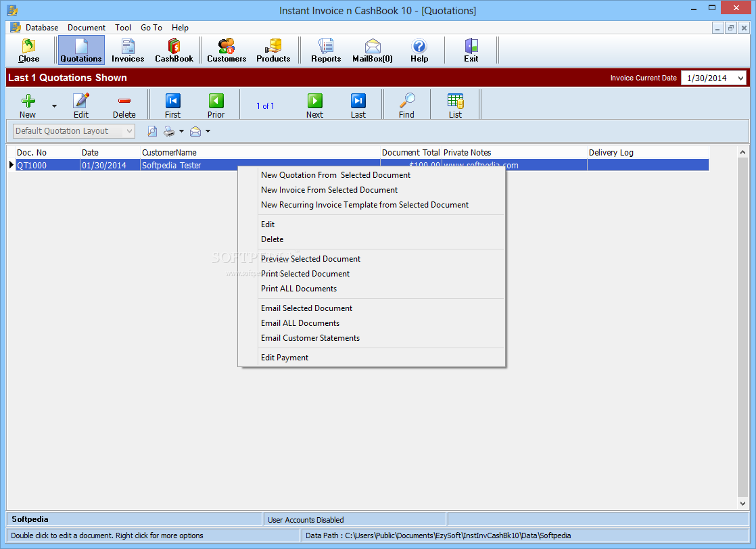This screenshot has width=756, height=549.
Task: Open the Products catalog
Action: coord(273,50)
